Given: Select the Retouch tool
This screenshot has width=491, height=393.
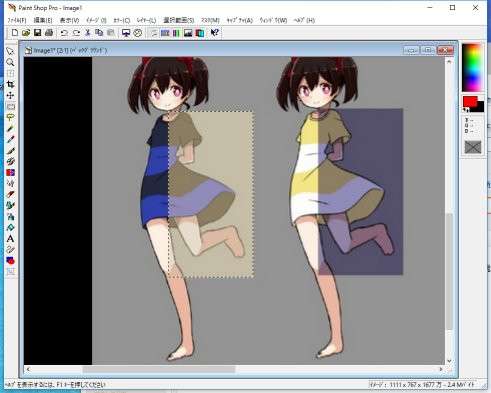Looking at the screenshot, I should click(x=10, y=183).
